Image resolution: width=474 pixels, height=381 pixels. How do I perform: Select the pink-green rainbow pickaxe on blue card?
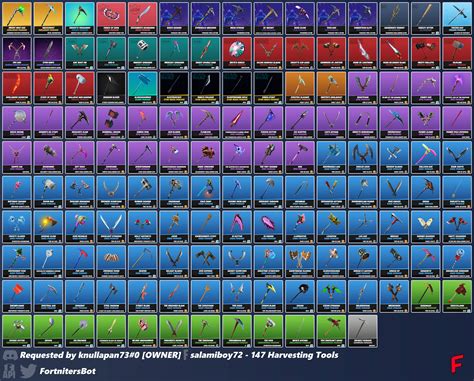[x=426, y=157]
